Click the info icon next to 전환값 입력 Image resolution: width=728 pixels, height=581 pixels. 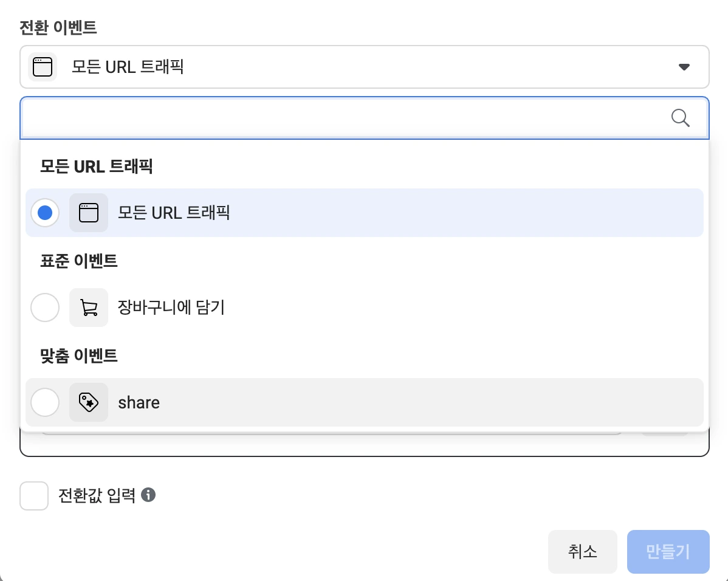point(148,495)
